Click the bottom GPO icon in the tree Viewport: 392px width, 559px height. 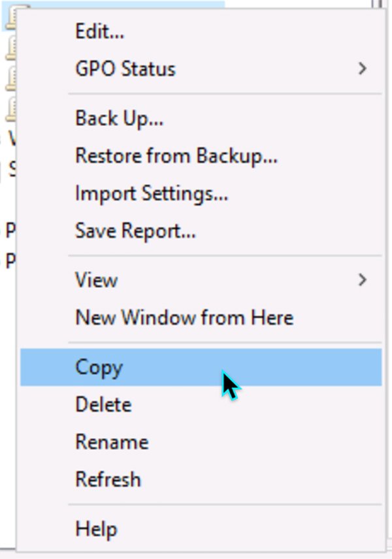[10, 108]
